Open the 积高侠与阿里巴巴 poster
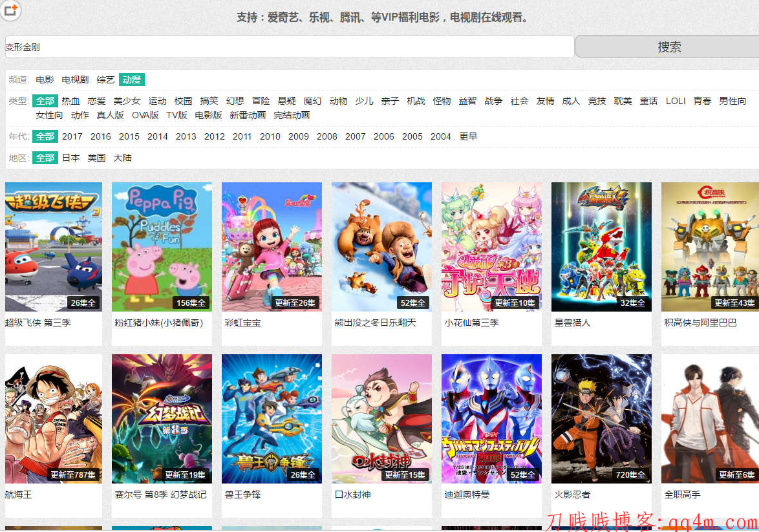This screenshot has height=532, width=759. click(x=710, y=247)
